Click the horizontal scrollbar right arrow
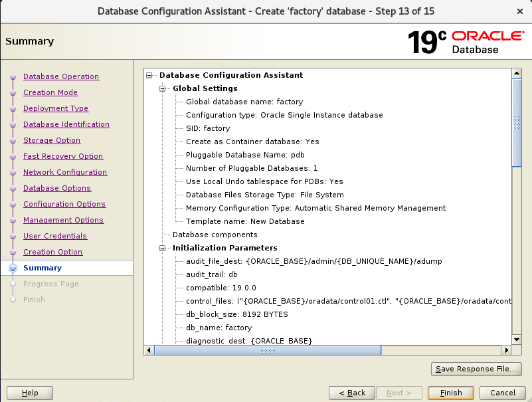 click(x=506, y=350)
